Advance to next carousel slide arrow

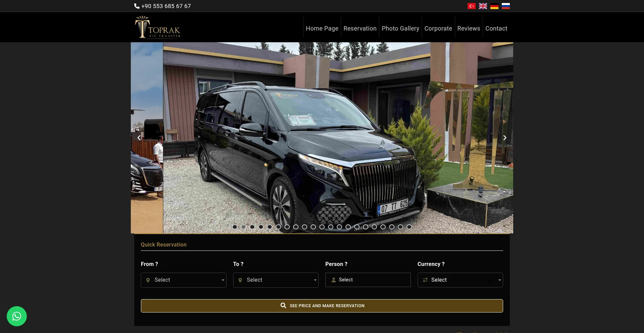pyautogui.click(x=504, y=138)
